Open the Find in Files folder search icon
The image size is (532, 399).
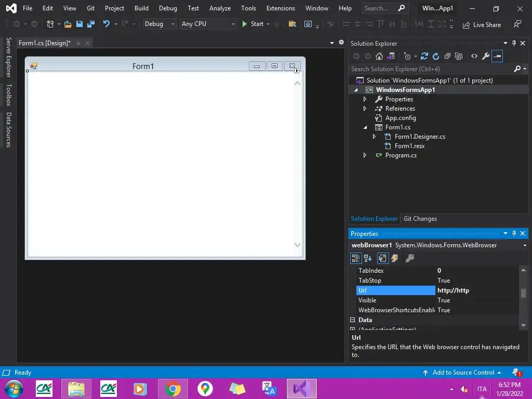(292, 24)
